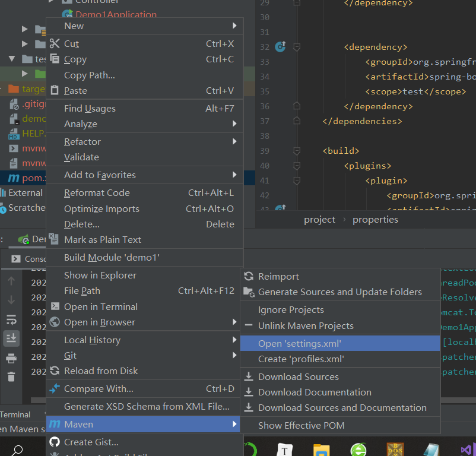476x456 pixels.
Task: Click the Cut scissors icon
Action: (x=55, y=43)
